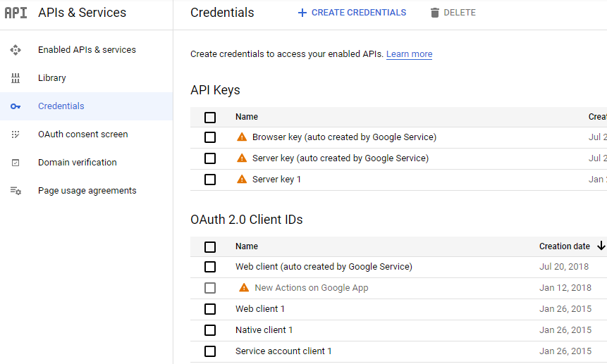Screen dimensions: 607x364
Task: Tick the Service account client 1 checkbox
Action: pos(210,351)
